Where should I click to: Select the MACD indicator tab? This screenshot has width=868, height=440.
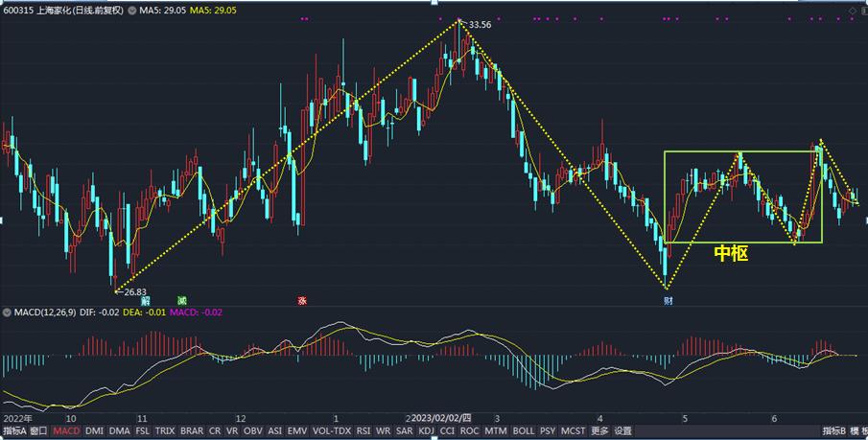coord(67,430)
